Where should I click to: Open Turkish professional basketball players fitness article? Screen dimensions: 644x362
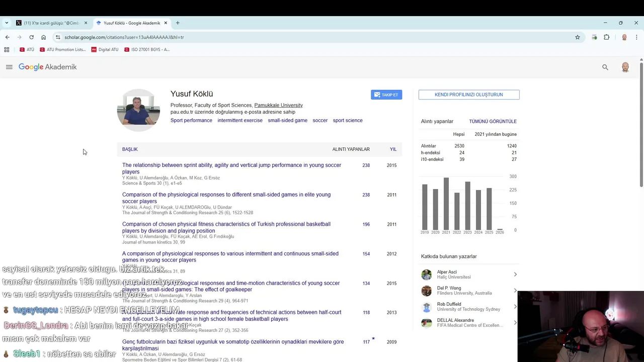[x=226, y=227]
